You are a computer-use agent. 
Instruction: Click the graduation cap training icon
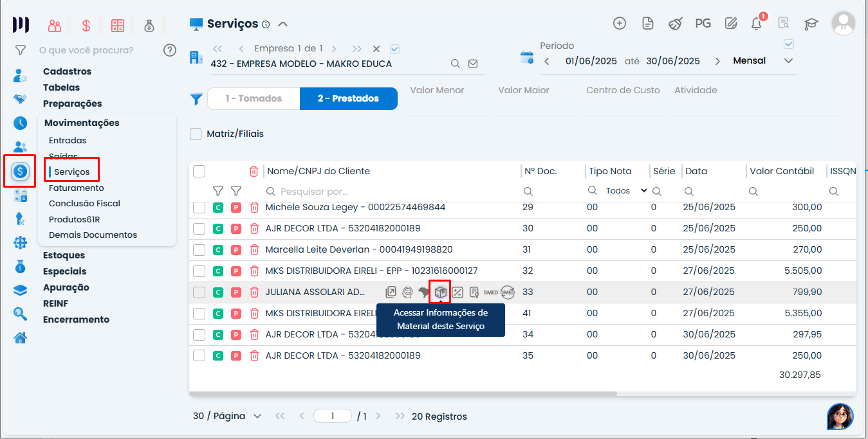click(811, 24)
